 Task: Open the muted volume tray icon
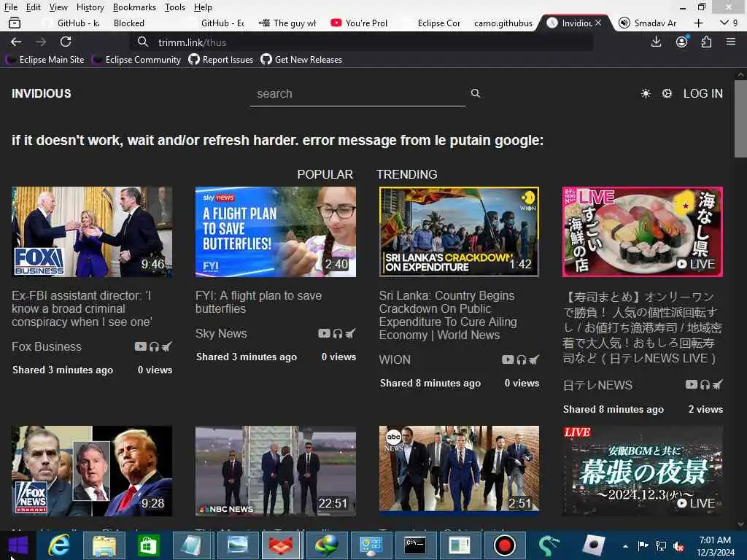point(678,547)
